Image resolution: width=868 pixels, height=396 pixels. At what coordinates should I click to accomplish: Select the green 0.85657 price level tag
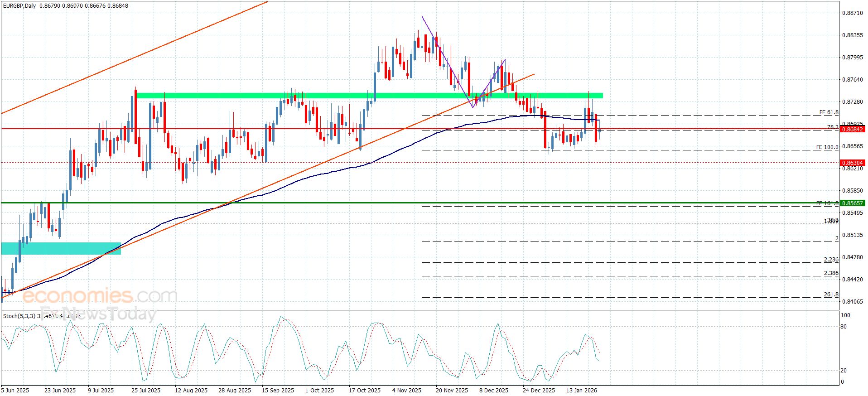pyautogui.click(x=852, y=203)
